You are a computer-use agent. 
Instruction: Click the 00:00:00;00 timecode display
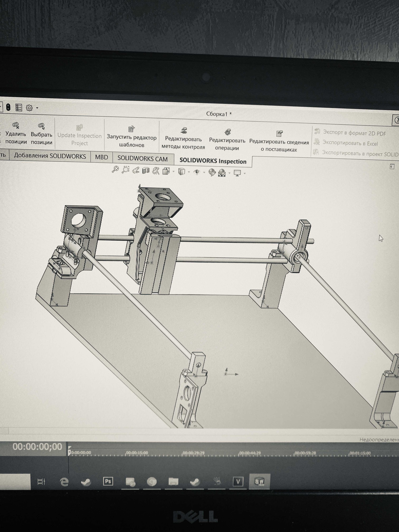pos(37,447)
